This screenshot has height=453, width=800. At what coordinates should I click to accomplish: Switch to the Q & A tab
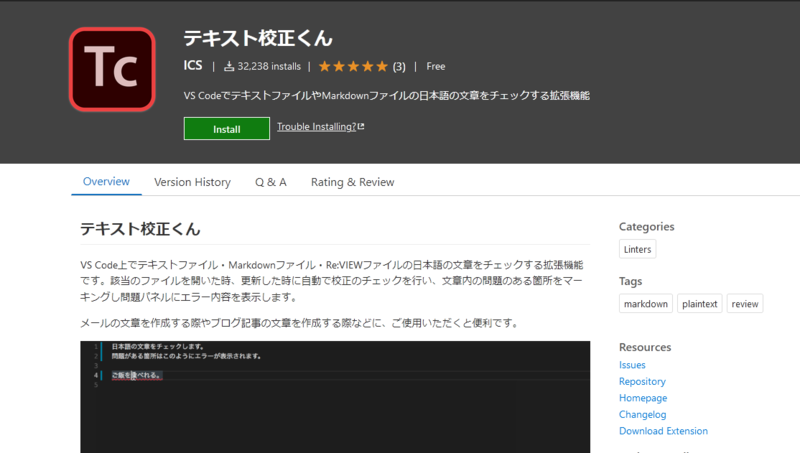(271, 182)
